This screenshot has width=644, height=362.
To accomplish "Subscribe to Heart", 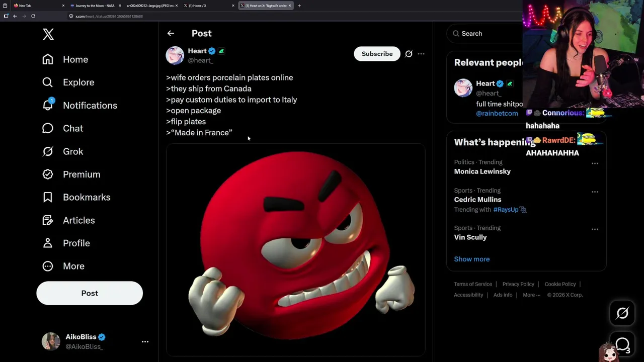I will point(377,54).
